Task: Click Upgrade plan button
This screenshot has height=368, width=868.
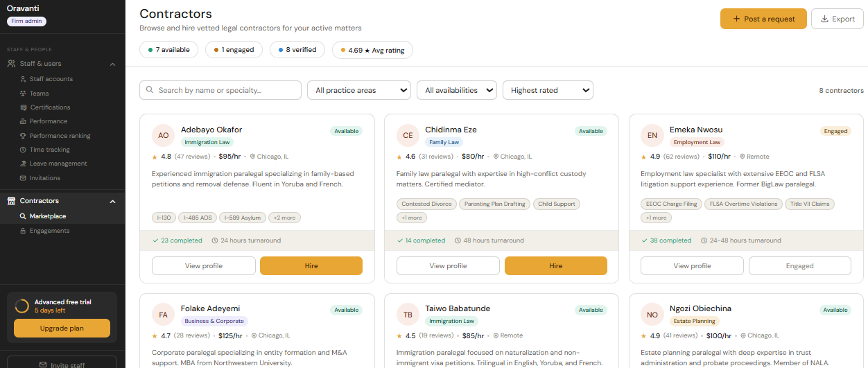Action: click(x=62, y=328)
